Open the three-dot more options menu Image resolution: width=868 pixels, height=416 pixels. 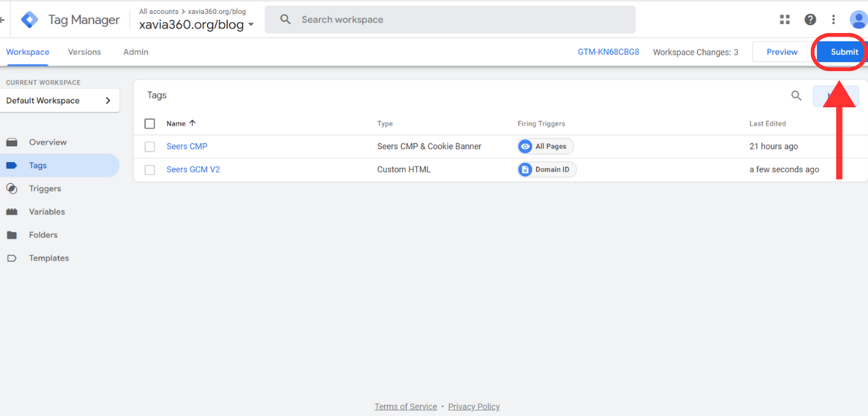point(834,20)
